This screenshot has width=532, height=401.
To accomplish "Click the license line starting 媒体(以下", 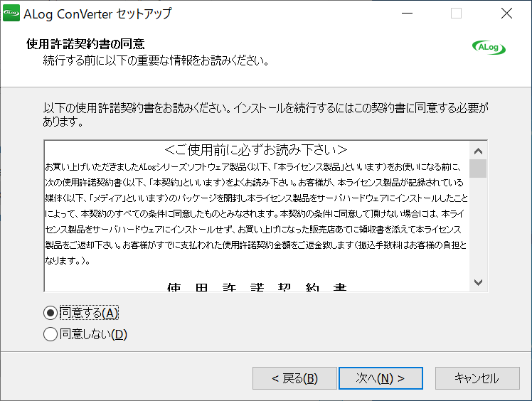I will [x=257, y=198].
